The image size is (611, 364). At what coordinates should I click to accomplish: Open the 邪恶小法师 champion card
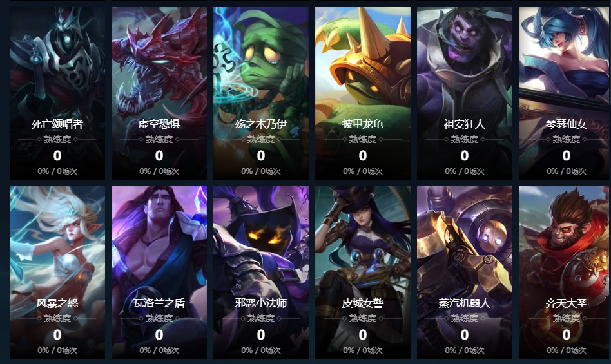coord(260,272)
